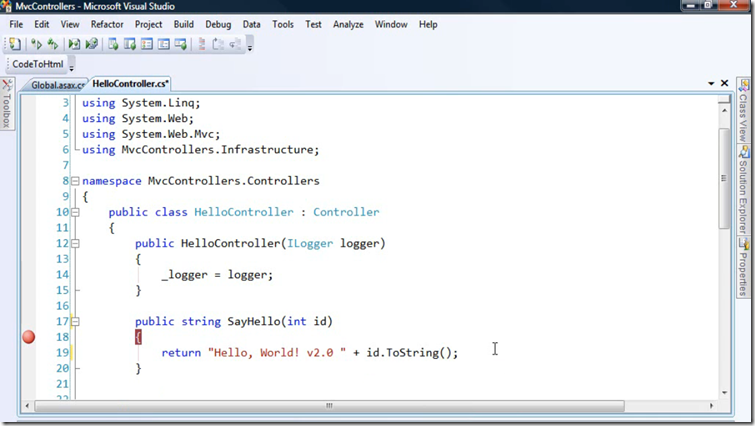755x426 pixels.
Task: Close the active document with the X
Action: pos(724,83)
